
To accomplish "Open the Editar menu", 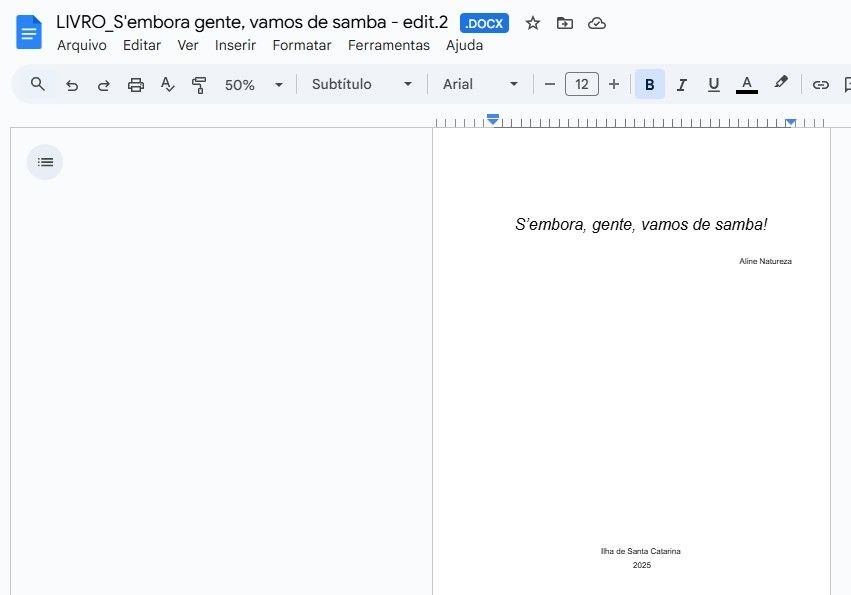I will point(142,45).
